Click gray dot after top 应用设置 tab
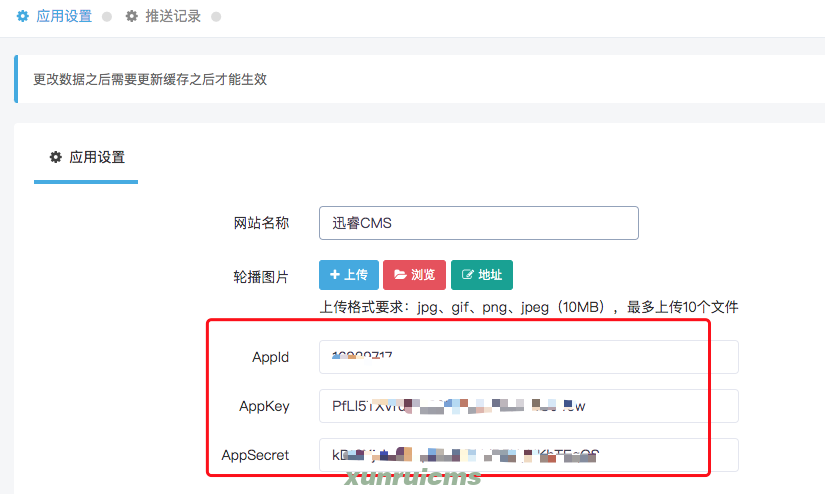Screen dimensions: 825x494 107,17
